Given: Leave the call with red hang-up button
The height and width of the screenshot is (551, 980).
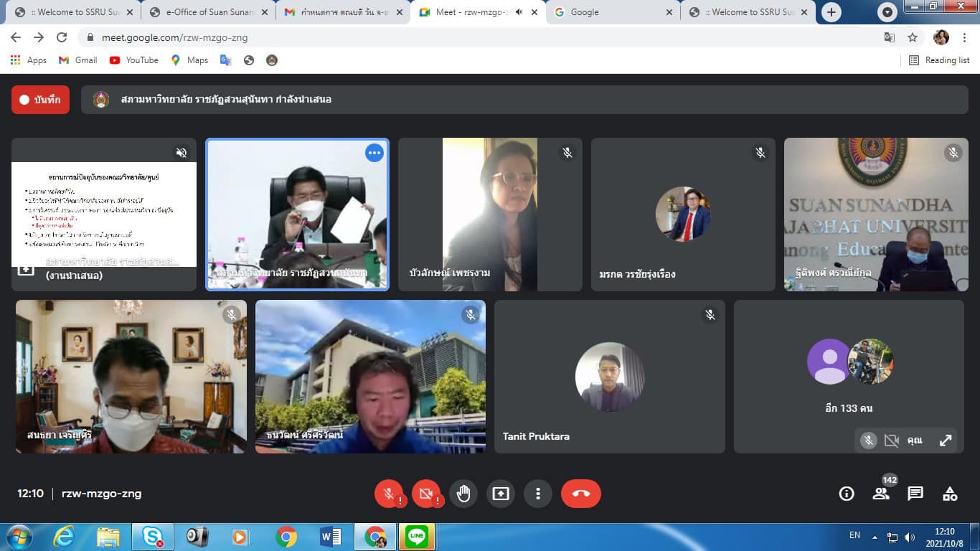Looking at the screenshot, I should (580, 494).
